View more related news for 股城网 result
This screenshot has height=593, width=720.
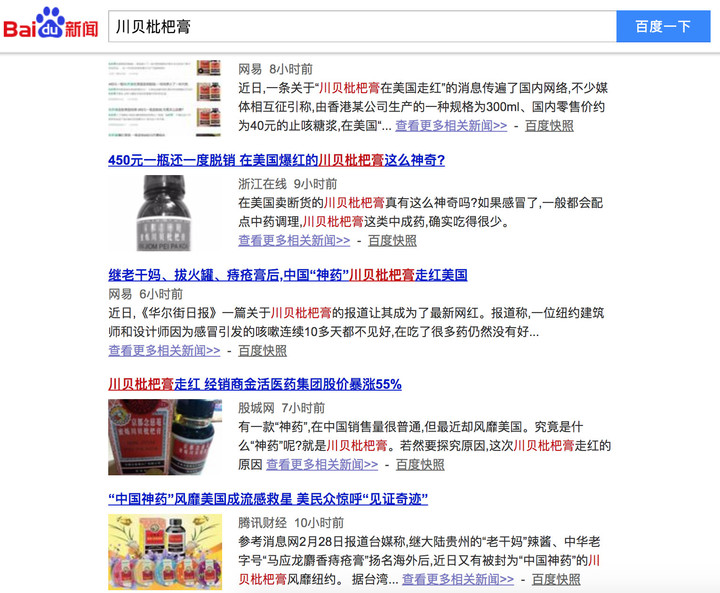(322, 465)
